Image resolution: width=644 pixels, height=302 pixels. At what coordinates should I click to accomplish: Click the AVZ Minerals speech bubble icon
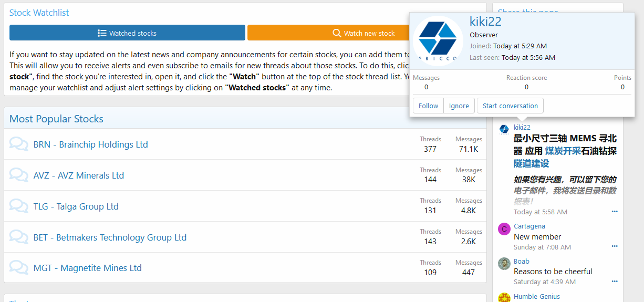coord(19,175)
